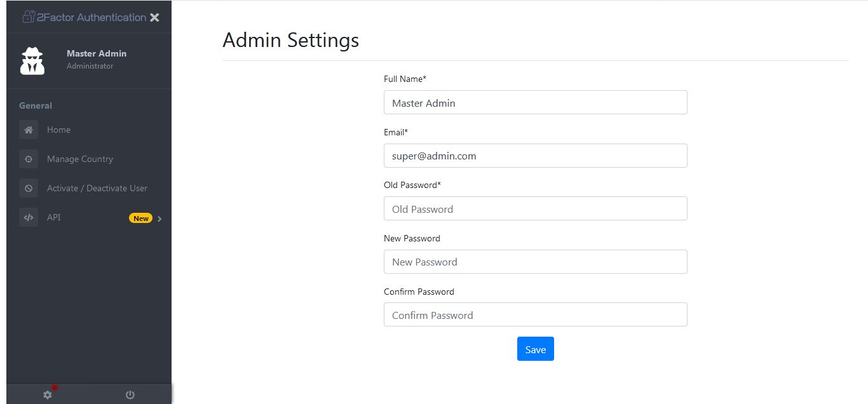Click the 2Factor Authentication lock logo
The height and width of the screenshot is (404, 868).
tap(29, 17)
